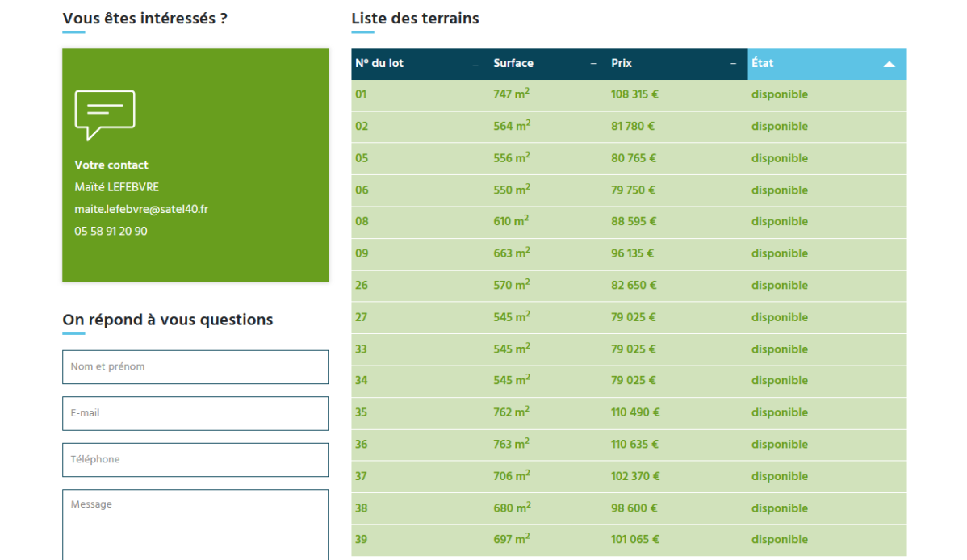The height and width of the screenshot is (560, 967).
Task: Click the 564 m² surface value
Action: click(512, 126)
